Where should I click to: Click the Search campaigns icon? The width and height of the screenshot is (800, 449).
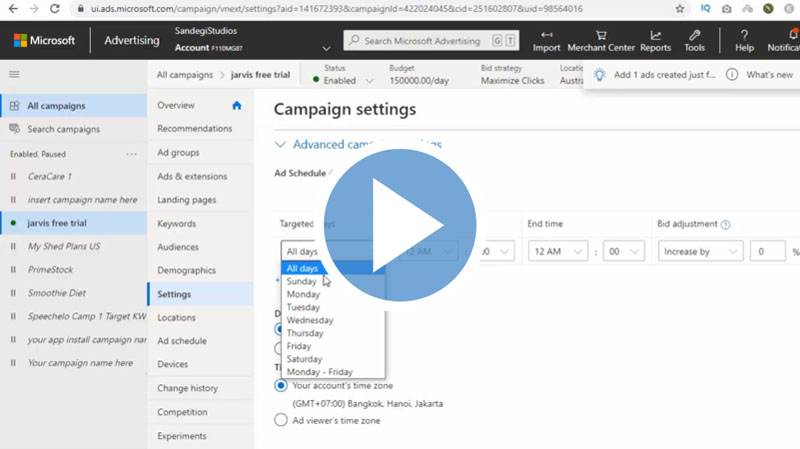coord(14,129)
